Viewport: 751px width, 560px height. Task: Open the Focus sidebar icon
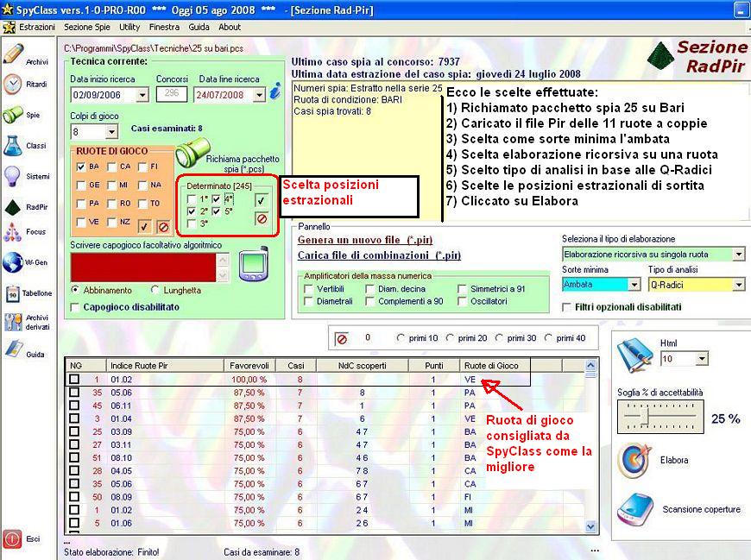pos(12,232)
